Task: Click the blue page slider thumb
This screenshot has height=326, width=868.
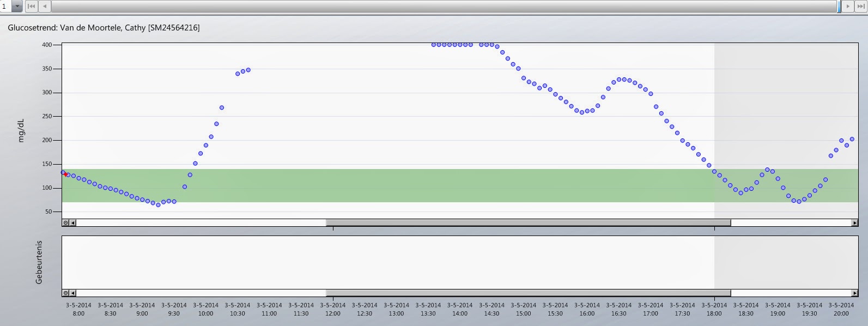Action: coord(839,7)
